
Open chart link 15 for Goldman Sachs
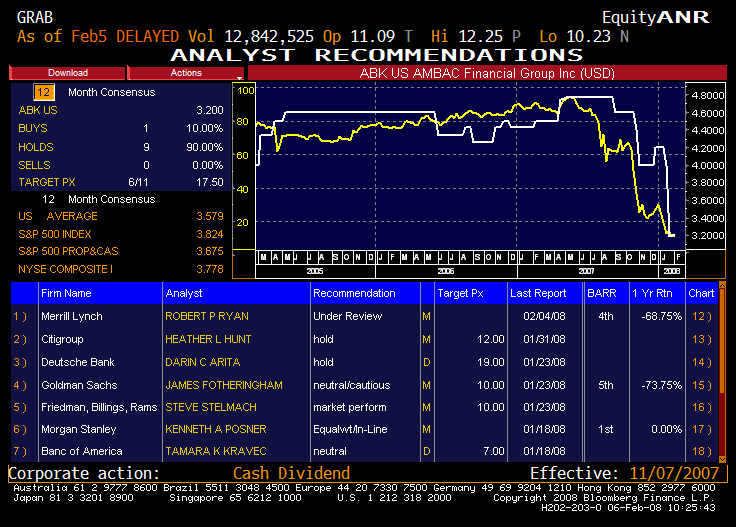point(701,385)
